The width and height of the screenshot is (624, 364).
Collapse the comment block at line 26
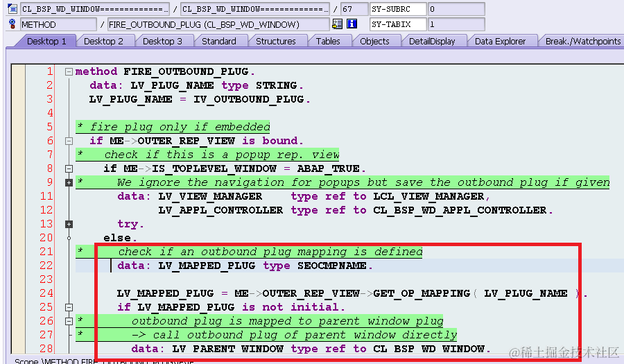pyautogui.click(x=69, y=321)
